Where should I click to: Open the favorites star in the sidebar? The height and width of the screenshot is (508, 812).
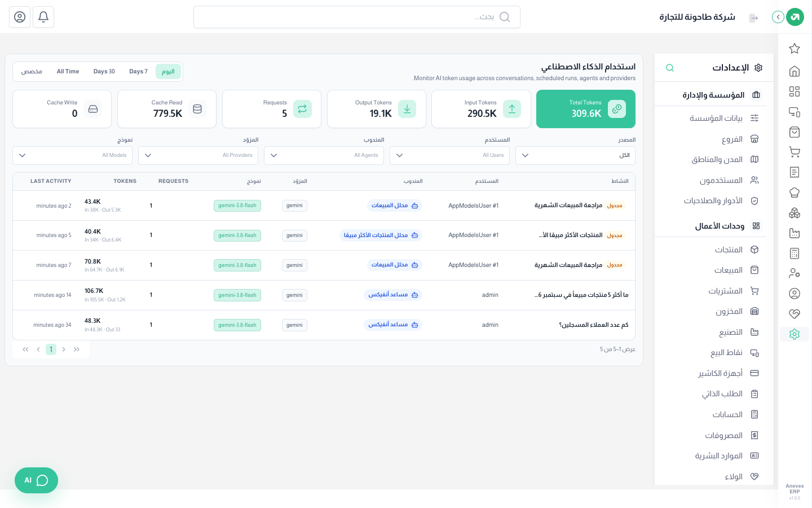795,49
